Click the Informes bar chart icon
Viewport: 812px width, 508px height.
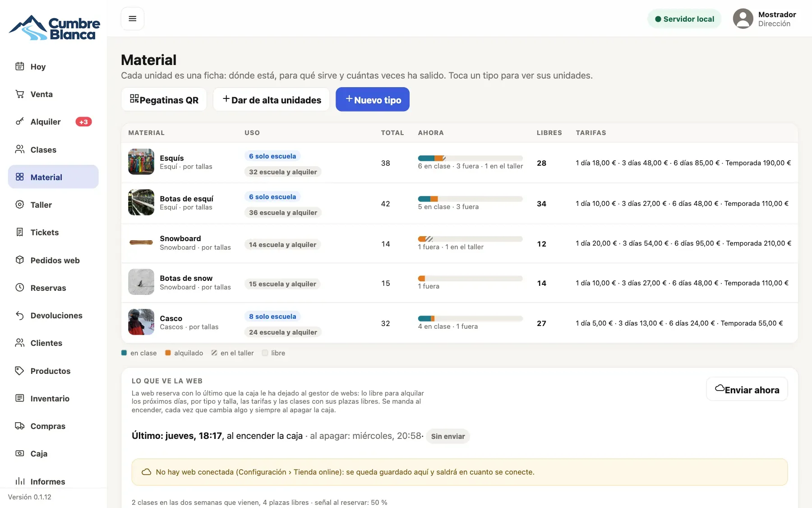click(19, 481)
